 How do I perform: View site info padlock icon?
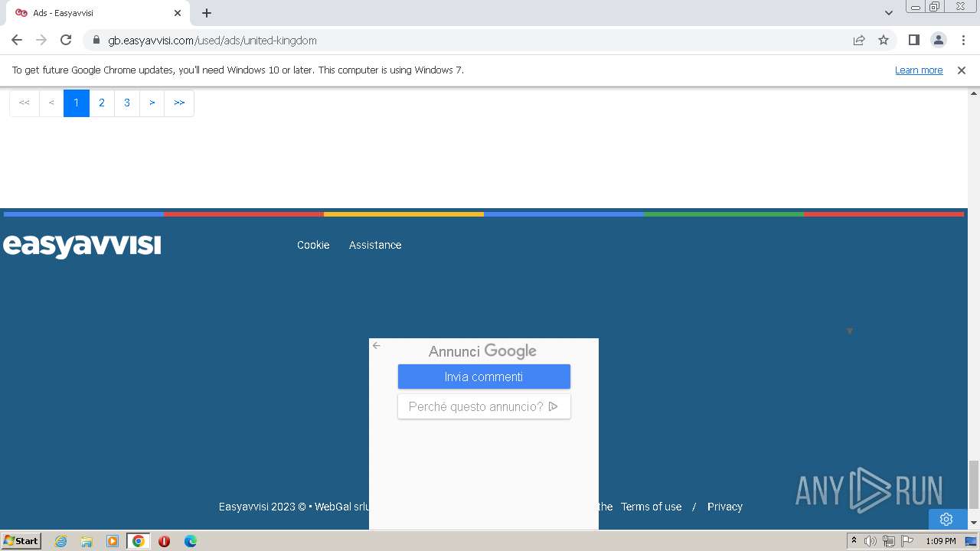(x=96, y=40)
